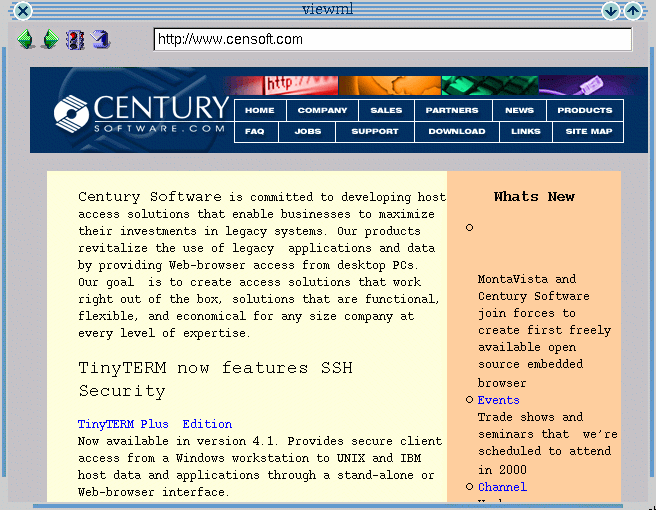This screenshot has height=510, width=656.
Task: Open the SALES navigation item
Action: click(x=386, y=110)
